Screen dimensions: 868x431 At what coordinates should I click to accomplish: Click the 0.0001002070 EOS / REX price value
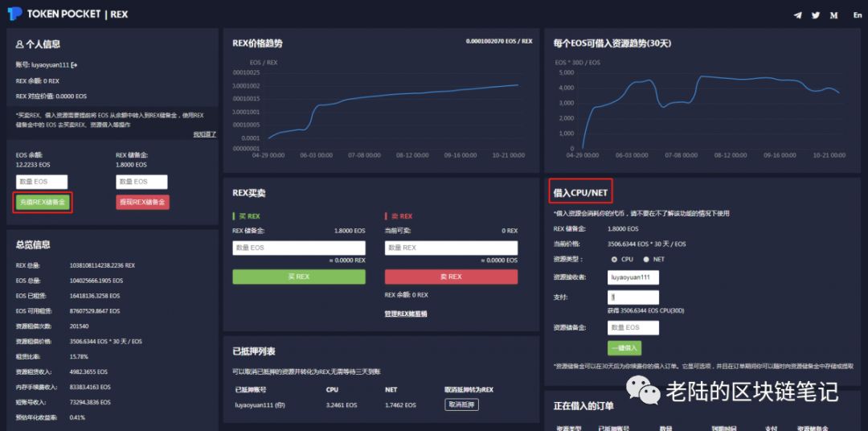[x=499, y=41]
